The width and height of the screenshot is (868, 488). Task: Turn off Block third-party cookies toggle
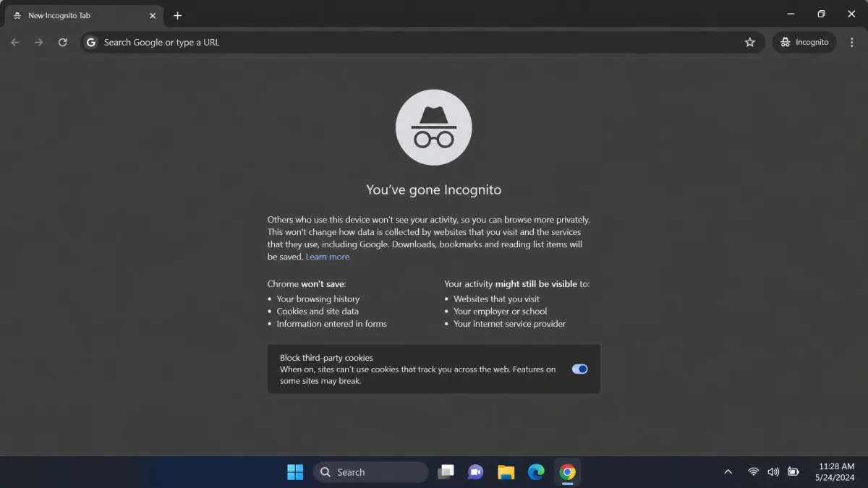point(580,369)
